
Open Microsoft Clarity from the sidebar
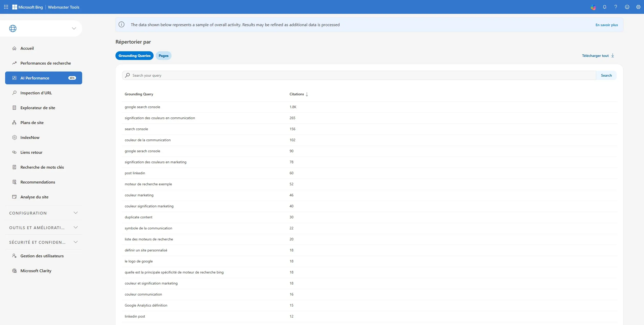(36, 271)
